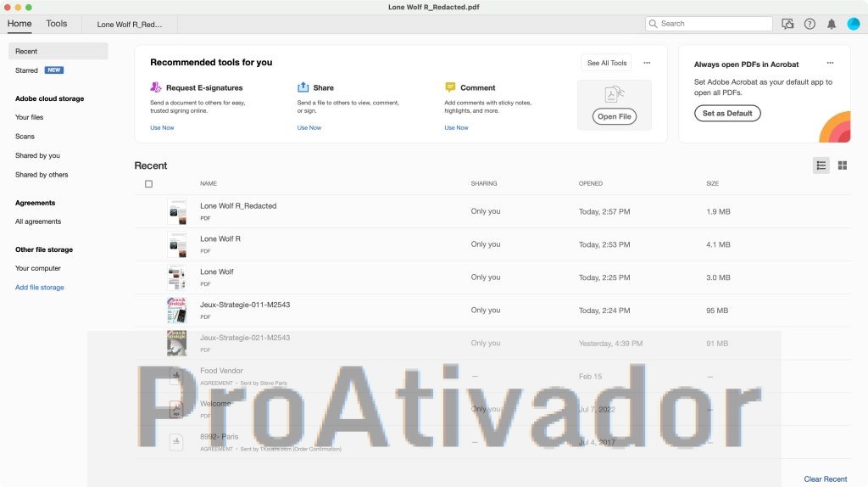Viewport: 868px width, 487px height.
Task: Open Lone Wolf R file thumbnail
Action: (177, 244)
